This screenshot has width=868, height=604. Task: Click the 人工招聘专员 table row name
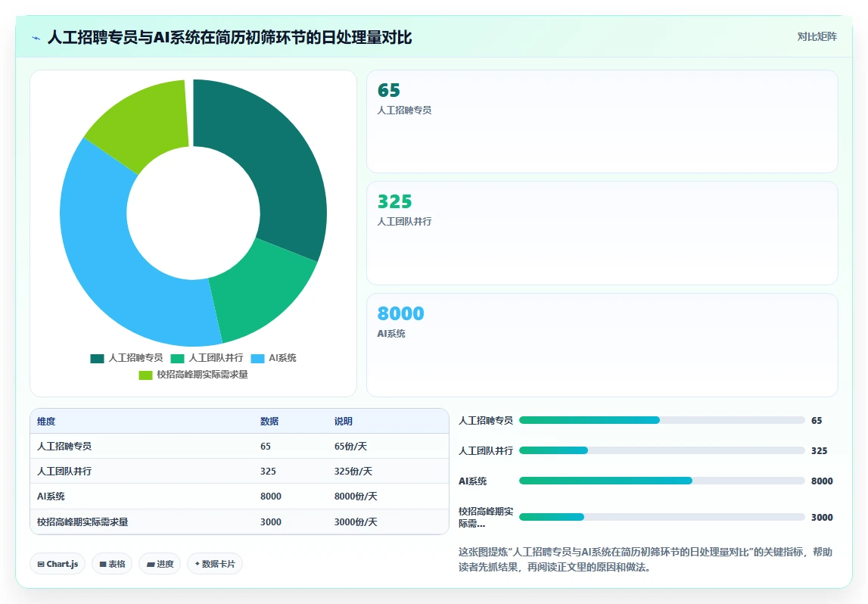pyautogui.click(x=64, y=447)
